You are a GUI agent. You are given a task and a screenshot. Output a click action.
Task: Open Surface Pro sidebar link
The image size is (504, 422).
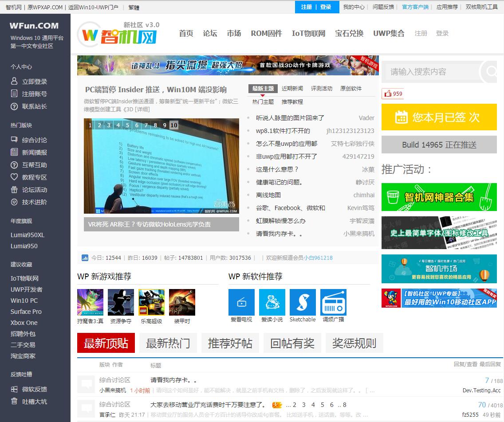26,312
